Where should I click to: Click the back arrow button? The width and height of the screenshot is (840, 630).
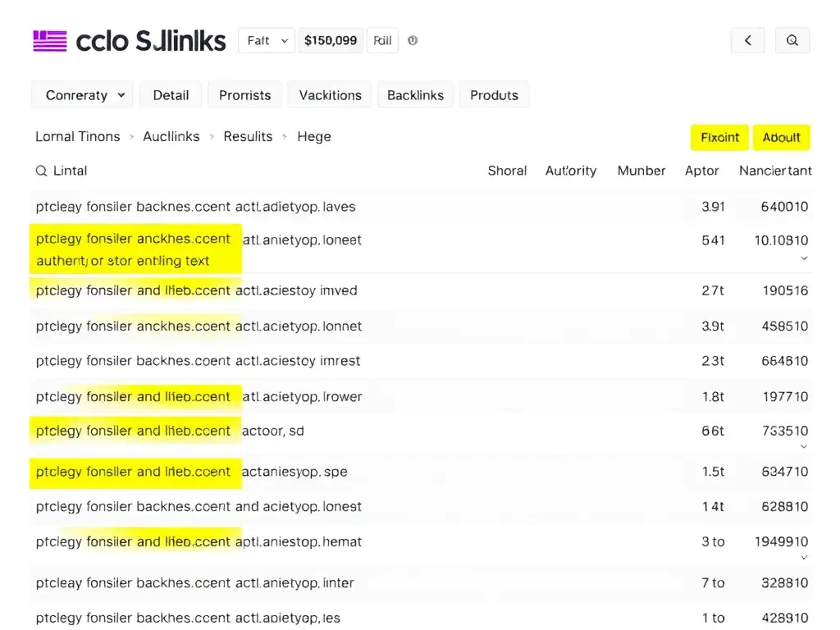click(x=748, y=40)
